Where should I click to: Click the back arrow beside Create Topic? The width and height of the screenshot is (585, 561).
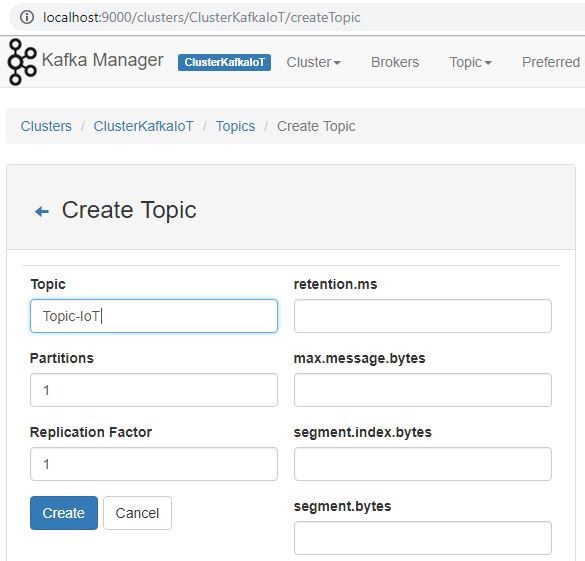coord(41,211)
